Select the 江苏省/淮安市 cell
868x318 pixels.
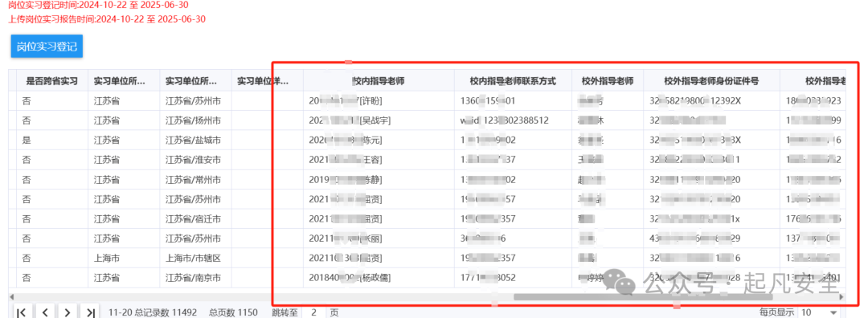click(x=195, y=161)
